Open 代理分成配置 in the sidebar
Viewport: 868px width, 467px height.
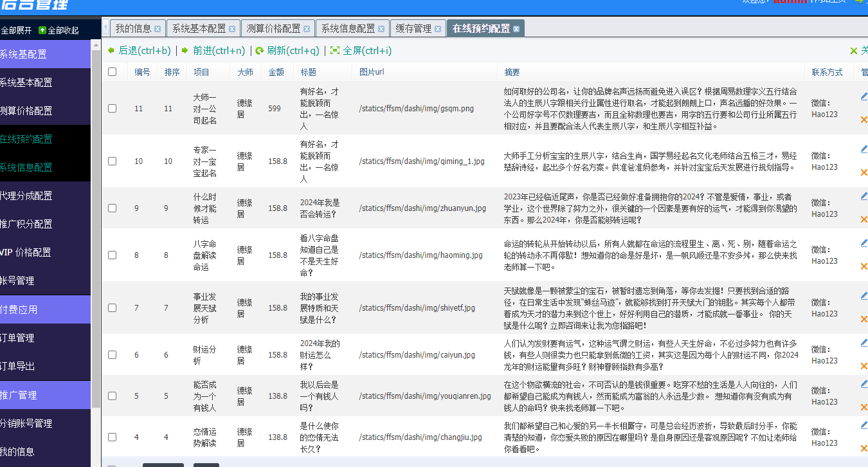[x=27, y=196]
